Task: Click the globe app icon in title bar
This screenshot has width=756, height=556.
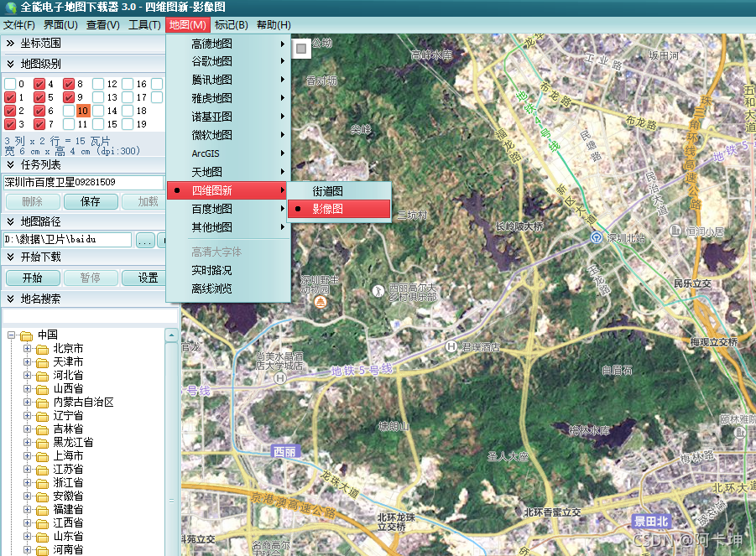Action: [x=11, y=8]
